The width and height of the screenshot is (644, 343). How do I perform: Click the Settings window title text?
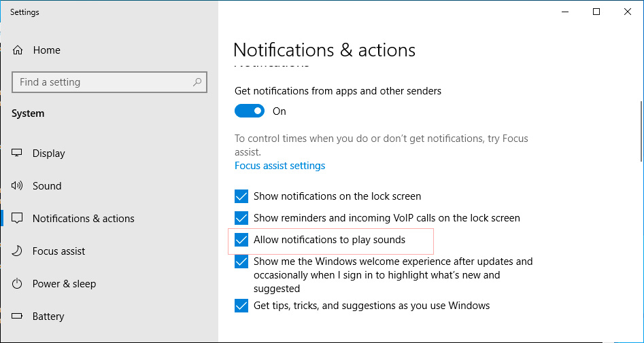click(24, 12)
